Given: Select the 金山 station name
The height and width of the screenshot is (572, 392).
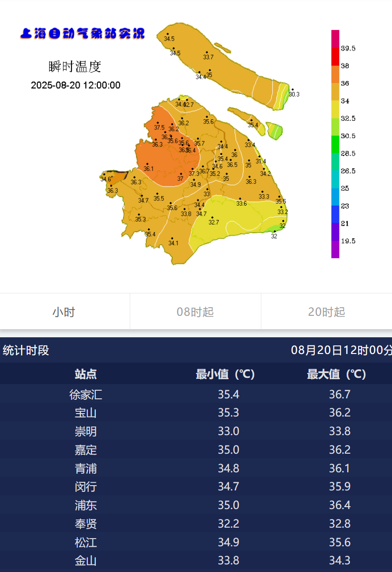Looking at the screenshot, I should click(x=86, y=561).
